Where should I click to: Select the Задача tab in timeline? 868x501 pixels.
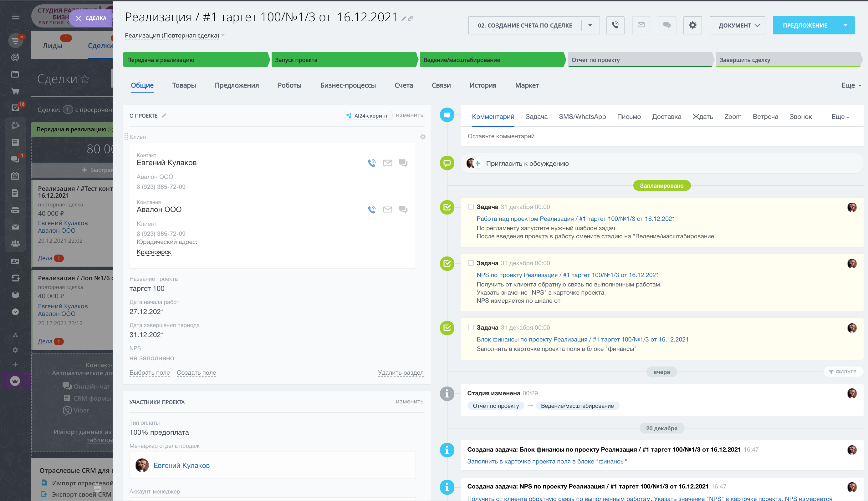tap(536, 117)
